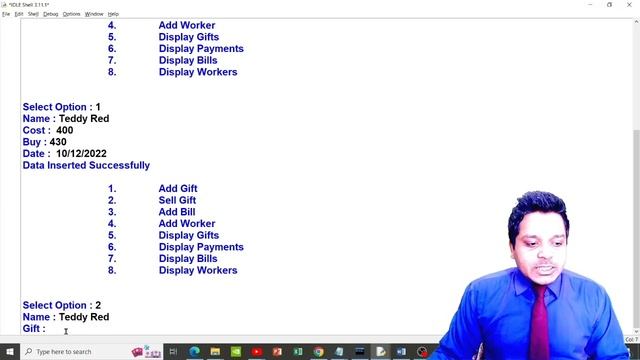Open the Shell menu

[33, 14]
